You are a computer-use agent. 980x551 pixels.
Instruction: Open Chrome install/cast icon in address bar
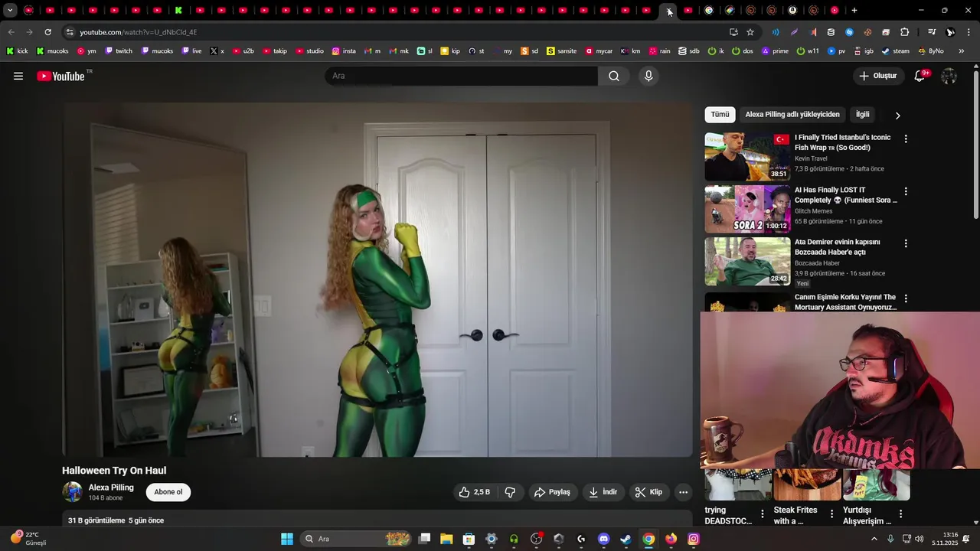(x=733, y=32)
